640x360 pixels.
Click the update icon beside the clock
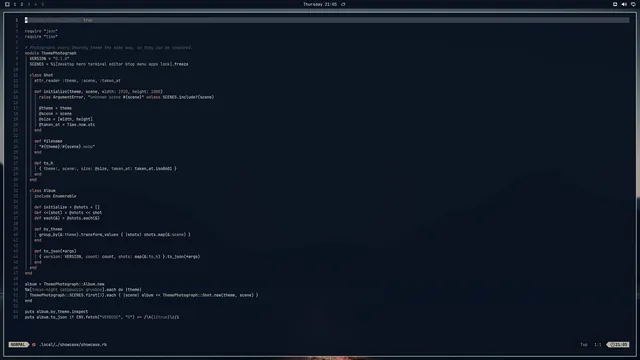(343, 4)
